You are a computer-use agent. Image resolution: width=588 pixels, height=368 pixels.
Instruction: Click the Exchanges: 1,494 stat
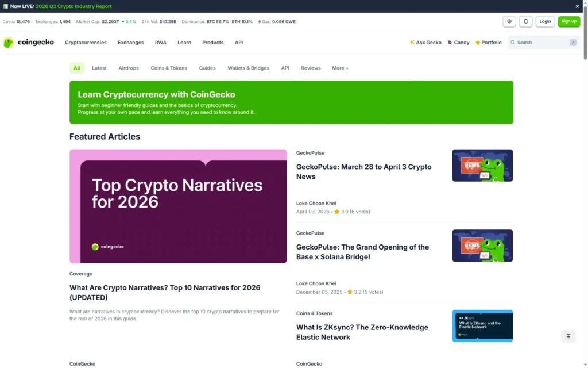pos(53,22)
